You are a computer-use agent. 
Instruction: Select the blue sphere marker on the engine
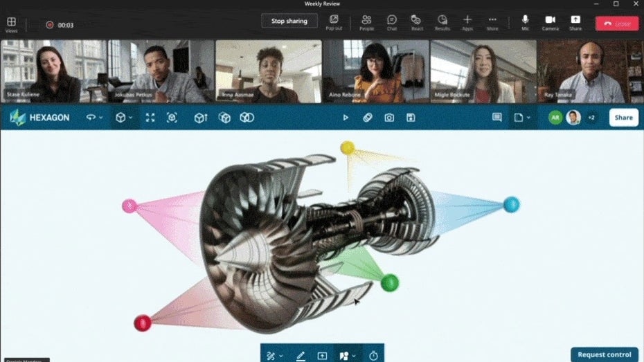511,204
